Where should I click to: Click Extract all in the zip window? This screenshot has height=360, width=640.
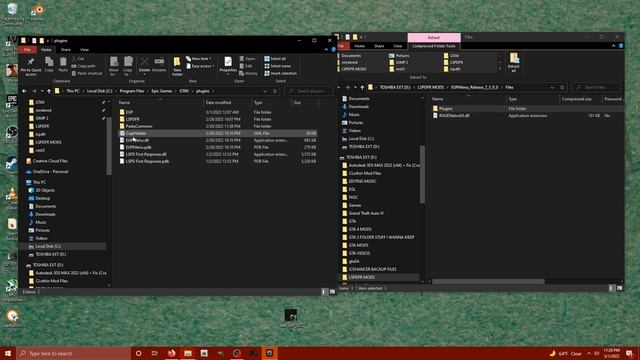[513, 62]
